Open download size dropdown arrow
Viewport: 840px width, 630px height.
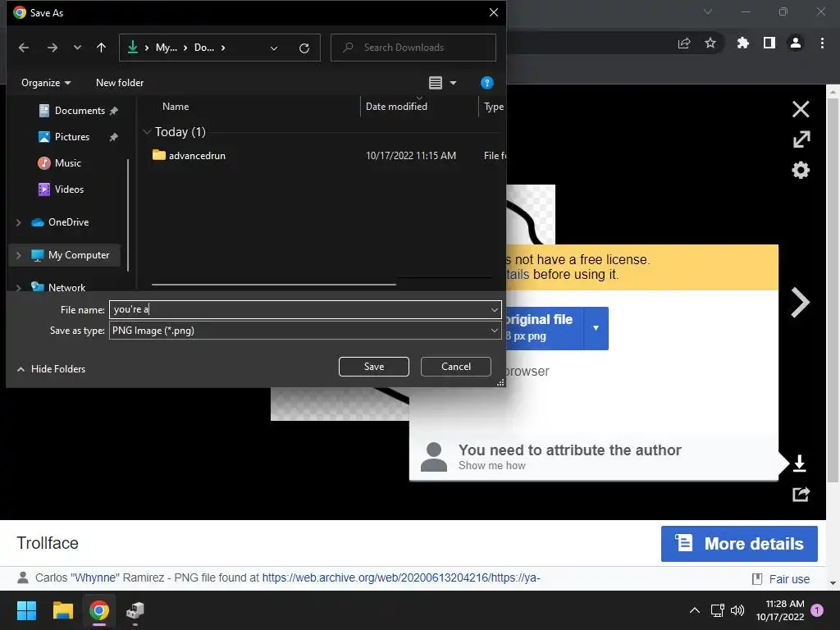596,328
